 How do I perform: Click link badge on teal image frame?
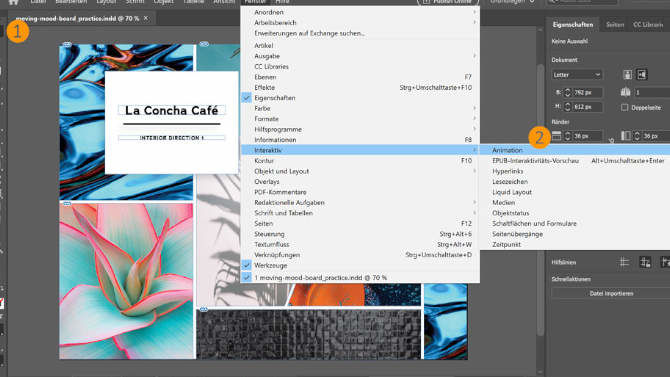pos(204,44)
